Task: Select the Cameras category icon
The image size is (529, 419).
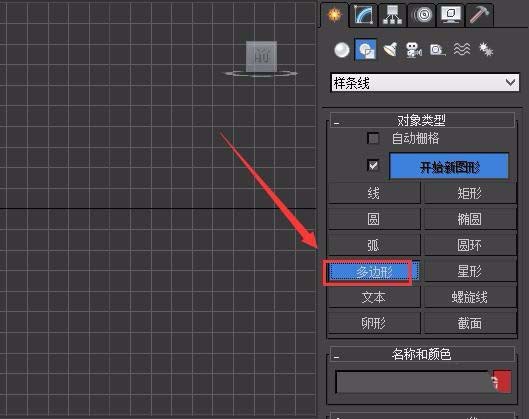Action: tap(414, 50)
